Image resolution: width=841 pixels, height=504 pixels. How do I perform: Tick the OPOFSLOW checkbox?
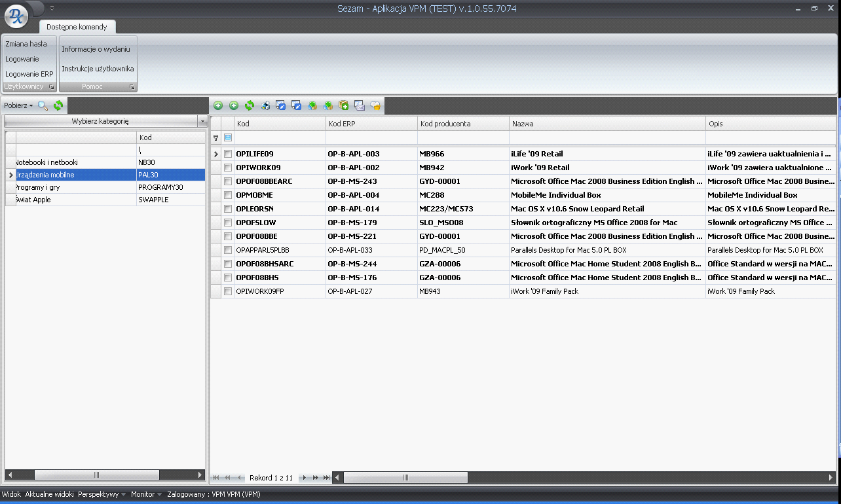(x=228, y=223)
